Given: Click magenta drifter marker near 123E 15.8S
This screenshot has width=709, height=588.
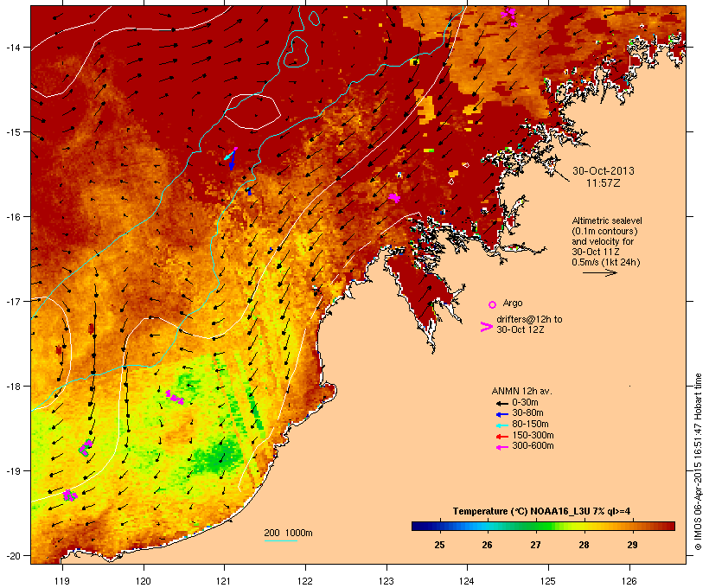Looking at the screenshot, I should pyautogui.click(x=394, y=198).
